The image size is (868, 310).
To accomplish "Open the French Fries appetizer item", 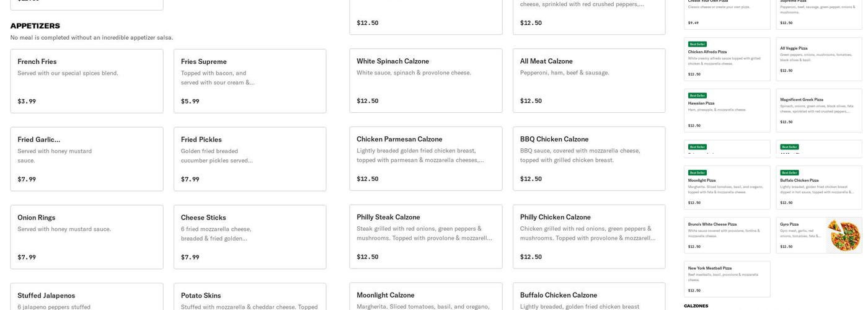I will click(x=87, y=81).
